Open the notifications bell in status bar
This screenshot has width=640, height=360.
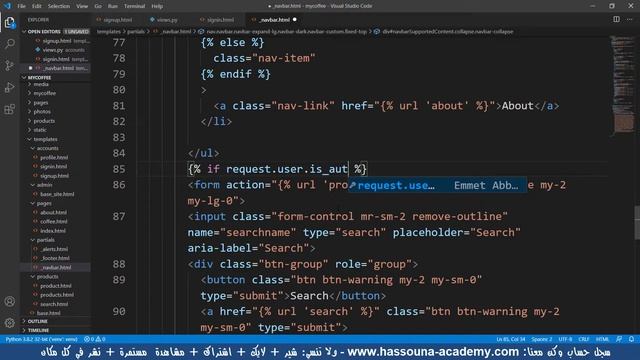(631, 339)
